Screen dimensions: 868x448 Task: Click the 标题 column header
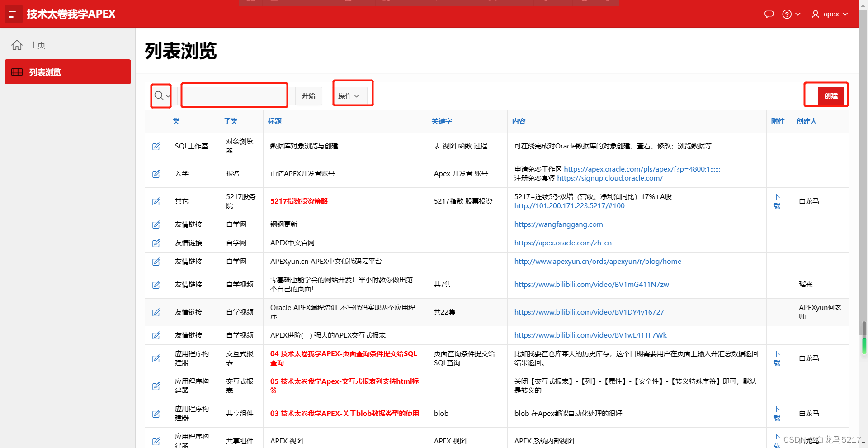274,121
